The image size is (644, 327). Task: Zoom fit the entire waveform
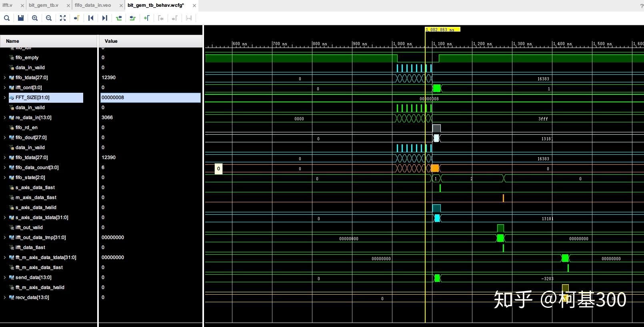tap(63, 18)
